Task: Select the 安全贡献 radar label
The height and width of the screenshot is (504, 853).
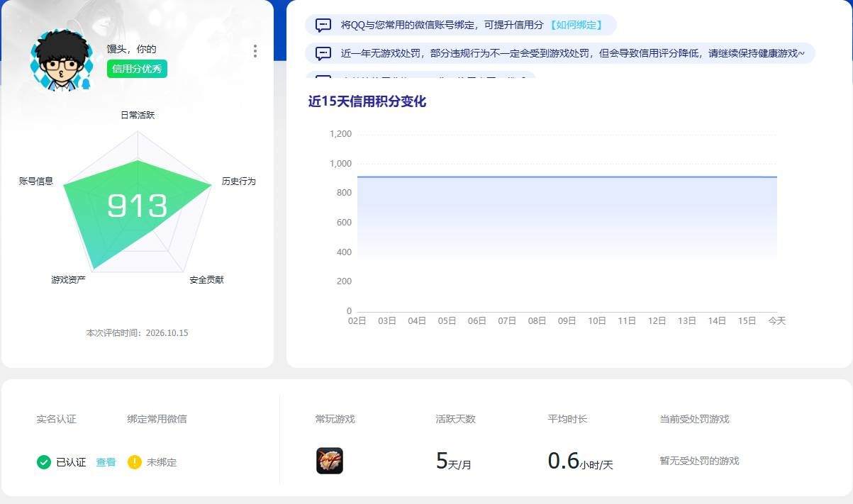Action: 206,280
